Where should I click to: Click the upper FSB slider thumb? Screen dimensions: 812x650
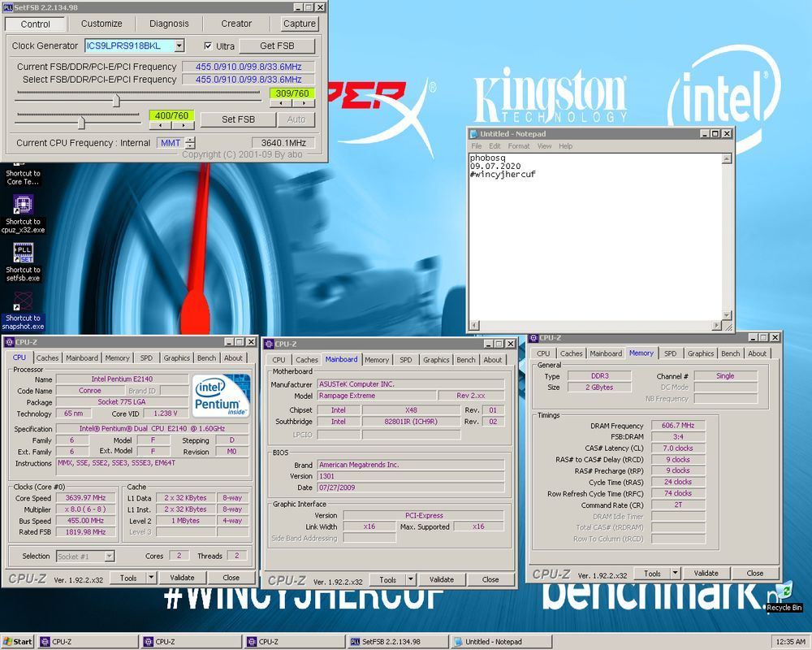116,99
